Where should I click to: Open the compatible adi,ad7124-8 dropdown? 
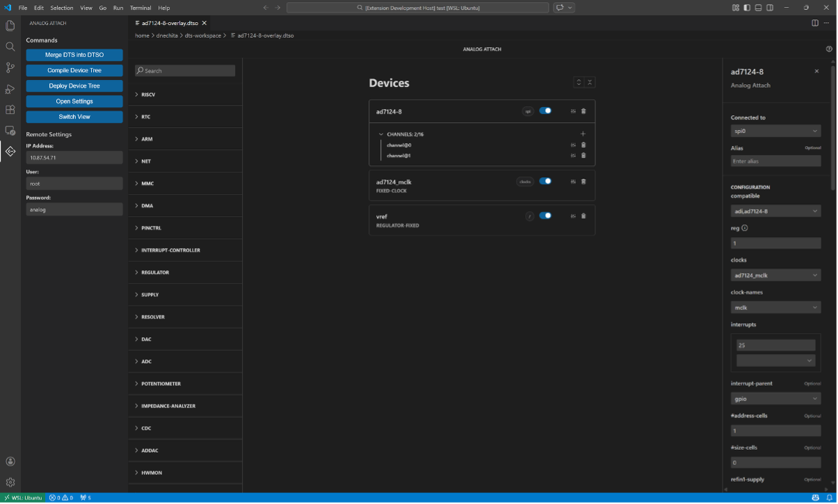775,211
